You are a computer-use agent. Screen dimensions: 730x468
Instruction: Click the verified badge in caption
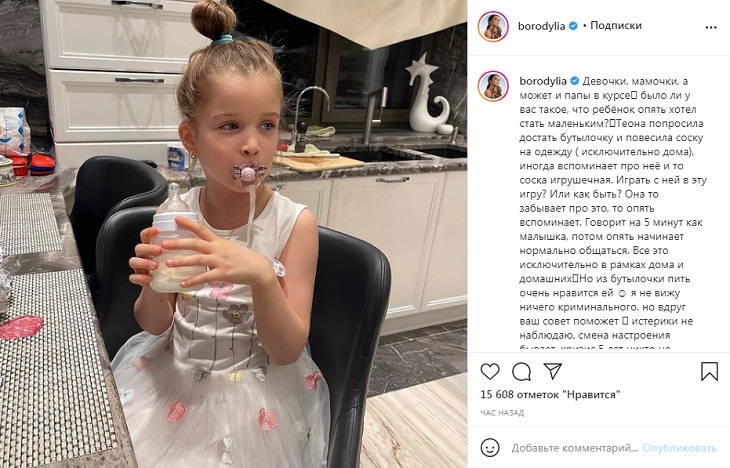[575, 81]
